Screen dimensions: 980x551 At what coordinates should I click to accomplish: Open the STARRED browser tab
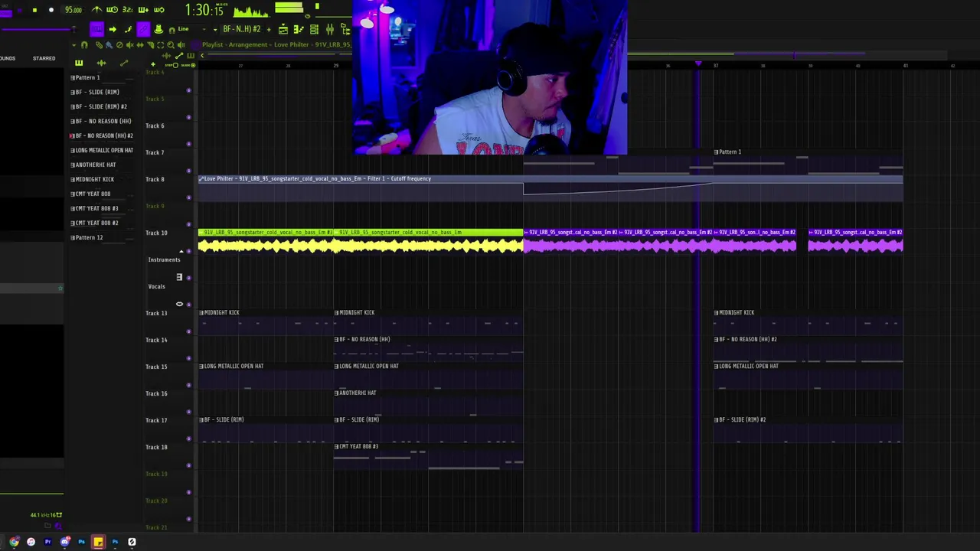(x=44, y=58)
